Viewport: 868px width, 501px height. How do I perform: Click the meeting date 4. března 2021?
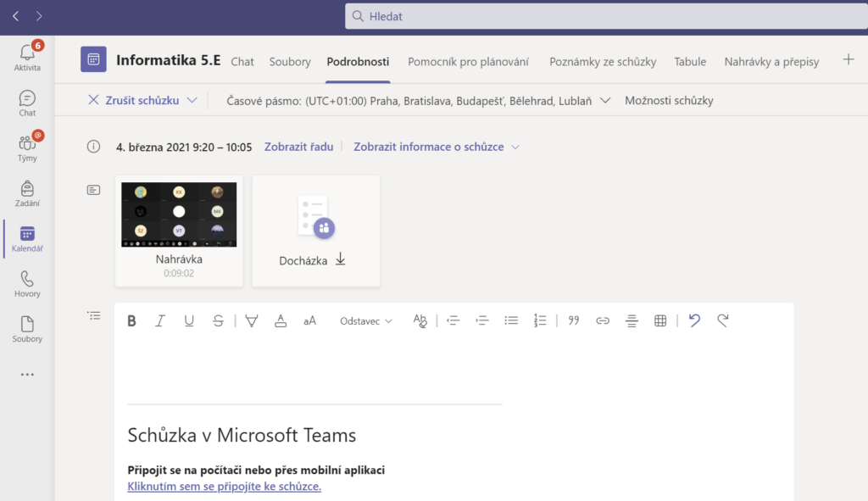(184, 148)
